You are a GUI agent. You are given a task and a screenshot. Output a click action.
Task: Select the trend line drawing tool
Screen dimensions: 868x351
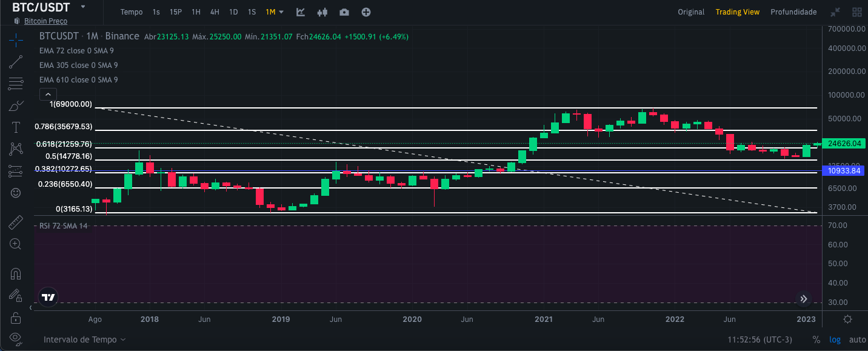pyautogui.click(x=16, y=61)
